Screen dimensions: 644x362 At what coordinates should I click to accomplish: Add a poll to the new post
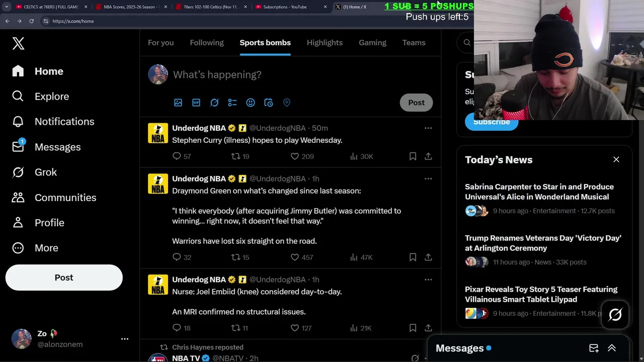(232, 103)
